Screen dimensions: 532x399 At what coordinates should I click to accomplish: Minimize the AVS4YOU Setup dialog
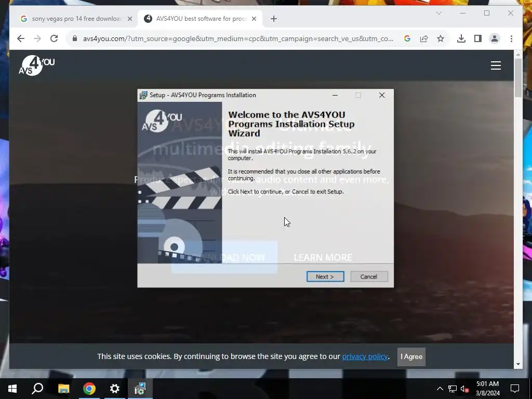click(335, 95)
